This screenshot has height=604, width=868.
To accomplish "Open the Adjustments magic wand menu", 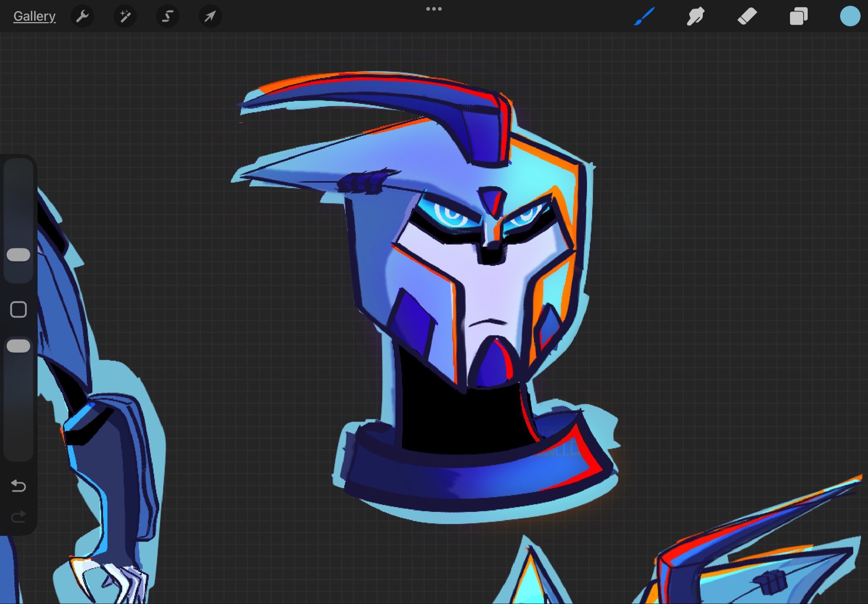I will pos(125,17).
